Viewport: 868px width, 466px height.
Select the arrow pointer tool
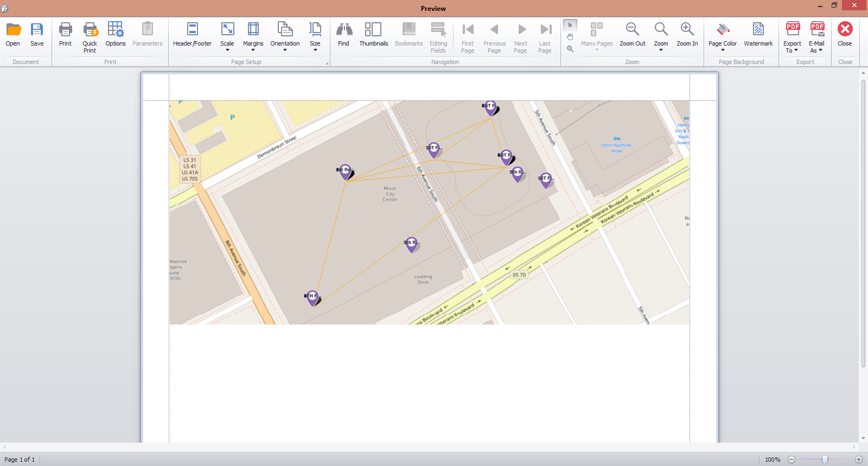pyautogui.click(x=570, y=25)
